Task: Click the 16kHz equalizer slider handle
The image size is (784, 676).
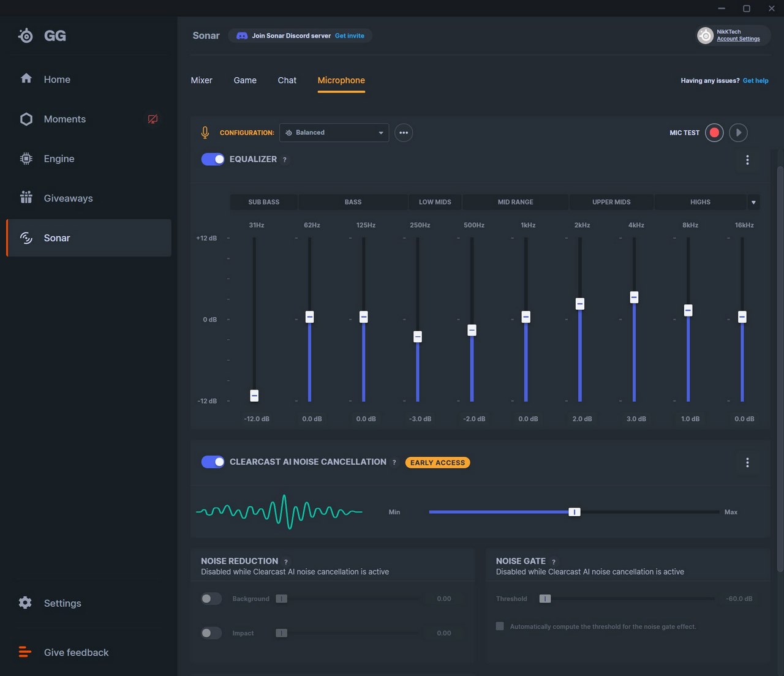Action: (x=742, y=317)
